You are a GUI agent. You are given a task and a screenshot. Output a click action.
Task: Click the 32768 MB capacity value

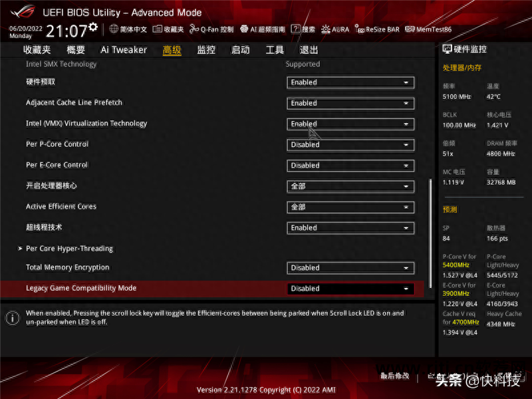(x=501, y=182)
